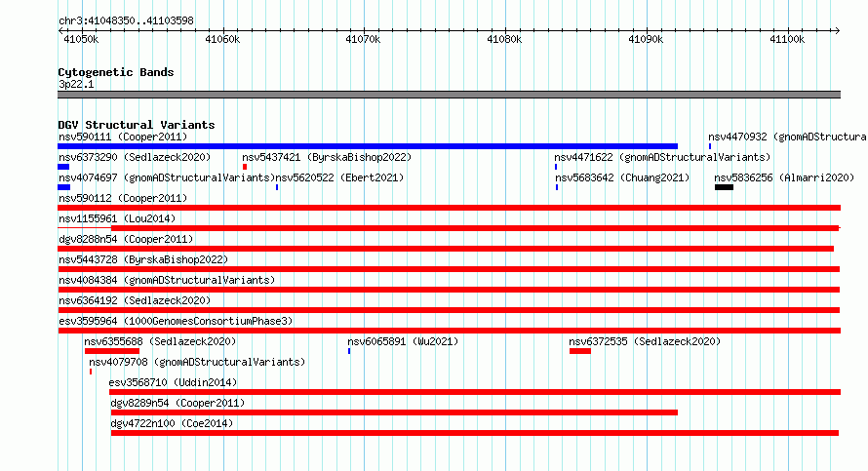Image resolution: width=868 pixels, height=471 pixels.
Task: Click the nsv4470932 gnomAD variant label
Action: (788, 137)
